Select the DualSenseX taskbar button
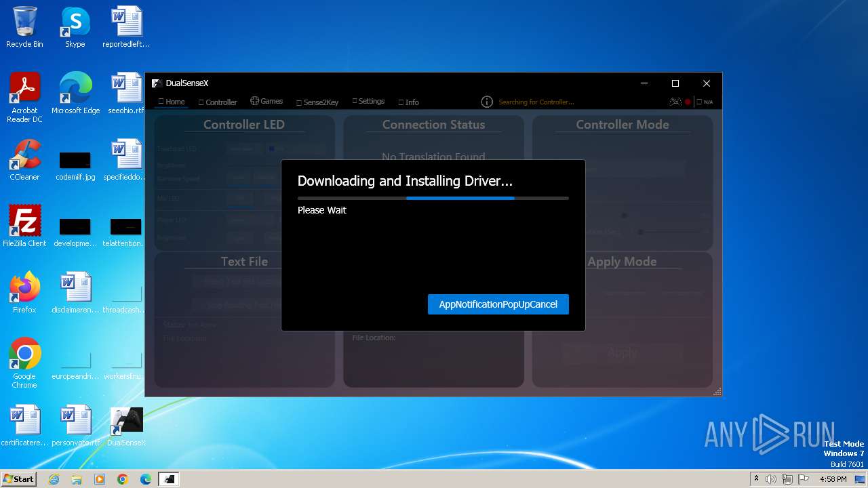The height and width of the screenshot is (488, 868). coord(169,479)
